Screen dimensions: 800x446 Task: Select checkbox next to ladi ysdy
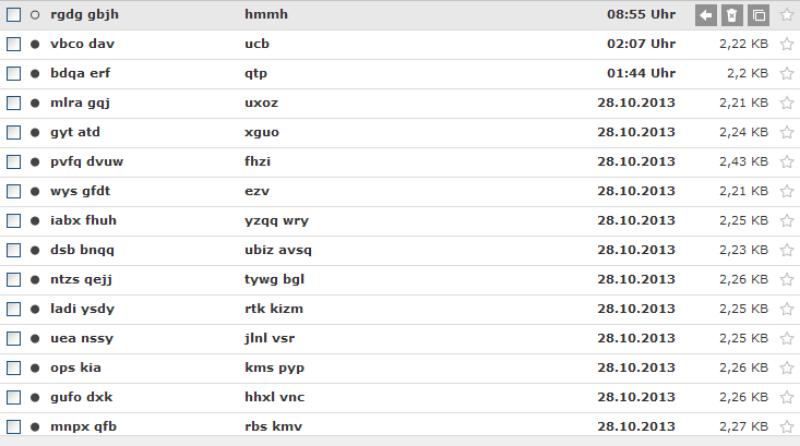(x=14, y=309)
